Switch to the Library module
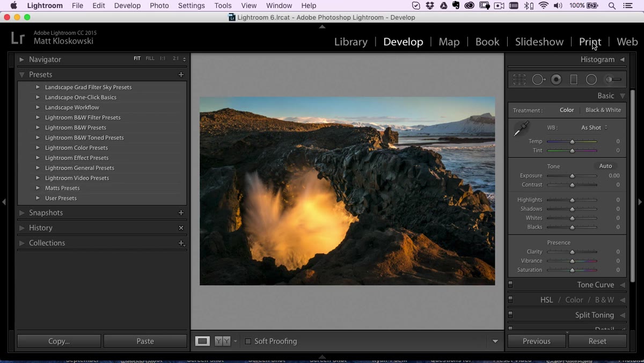 (351, 42)
